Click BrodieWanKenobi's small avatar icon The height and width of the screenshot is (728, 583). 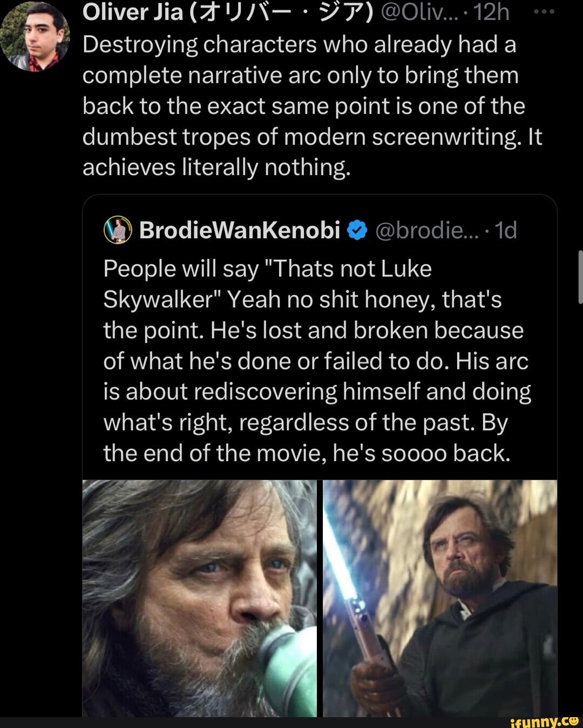117,231
